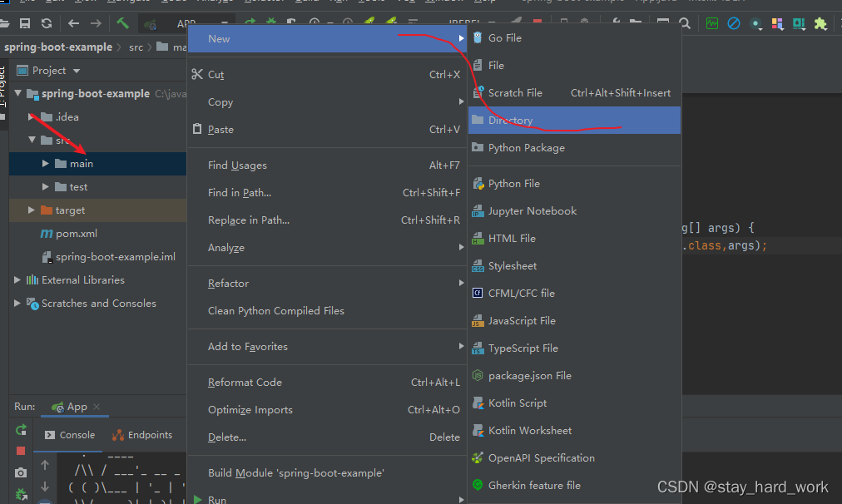Expand Scratches and Consoles node
Viewport: 842px width, 504px height.
pyautogui.click(x=17, y=304)
